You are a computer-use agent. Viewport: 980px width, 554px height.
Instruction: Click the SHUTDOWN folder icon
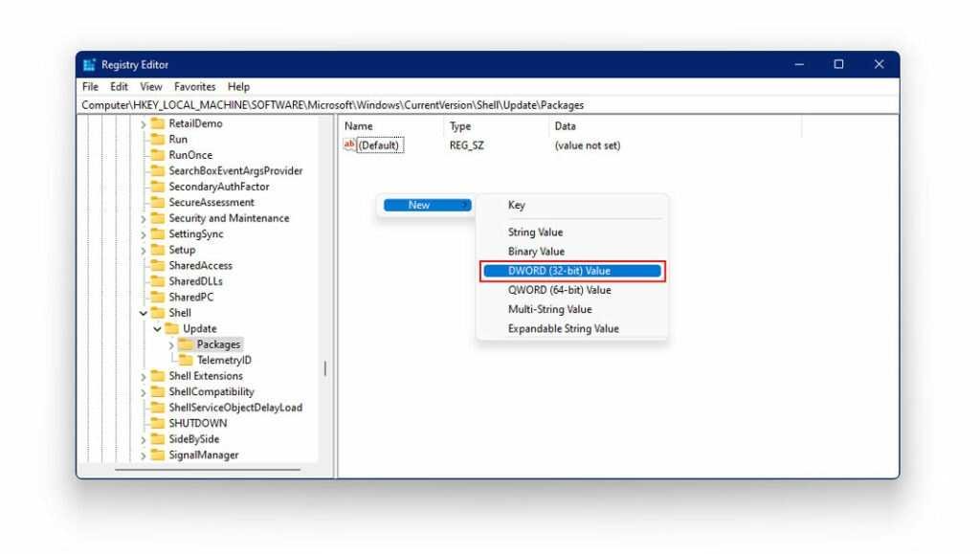[x=158, y=424]
